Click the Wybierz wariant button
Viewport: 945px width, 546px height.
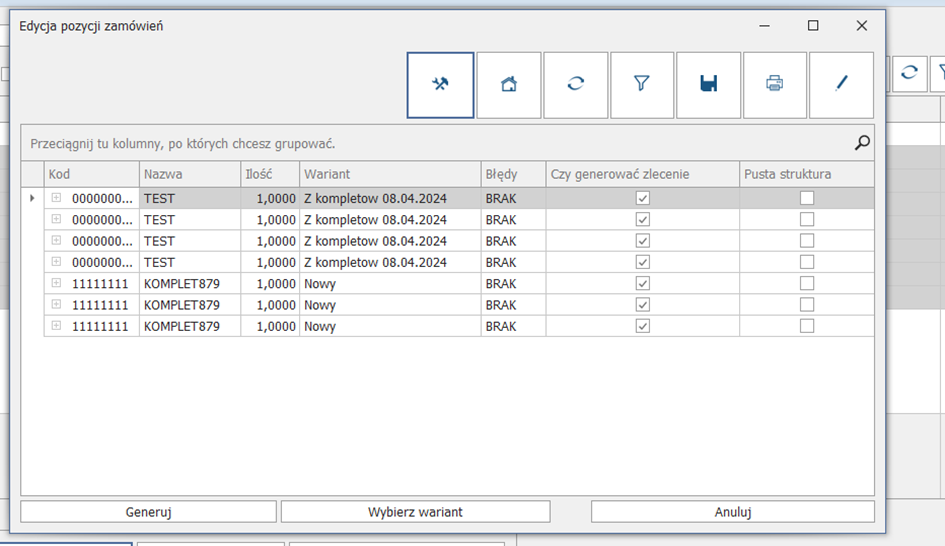tap(415, 512)
